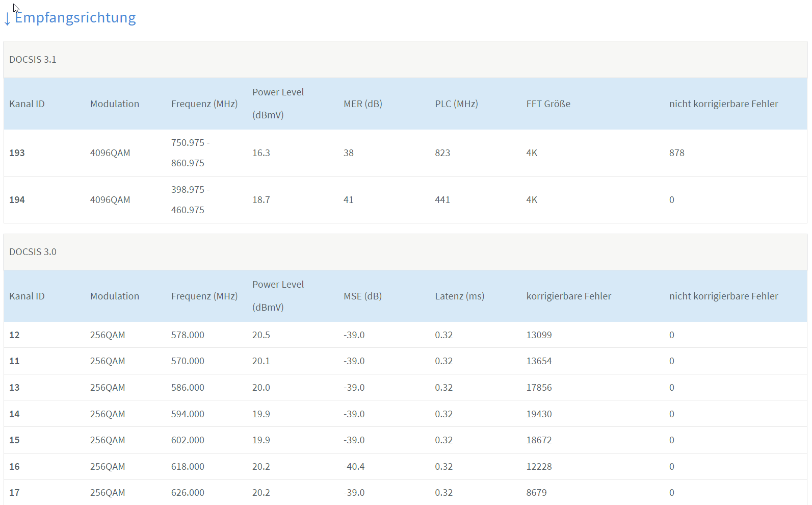Select Kanal ID 12 cell
This screenshot has width=812, height=505.
14,335
